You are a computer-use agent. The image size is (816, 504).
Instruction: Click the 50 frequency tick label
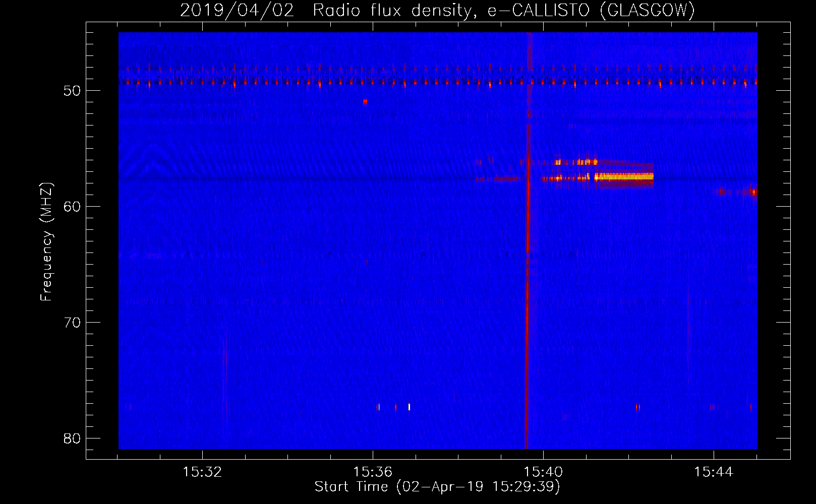pyautogui.click(x=73, y=91)
